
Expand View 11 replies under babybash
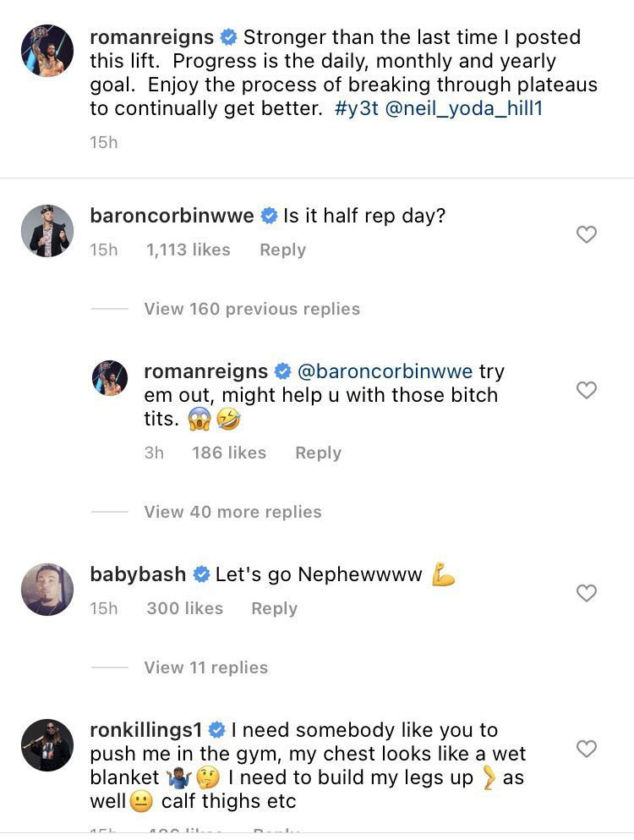coord(205,667)
